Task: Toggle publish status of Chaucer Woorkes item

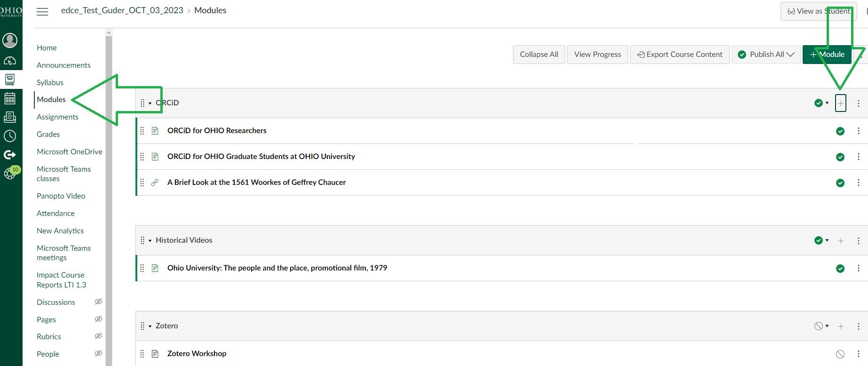Action: [840, 183]
